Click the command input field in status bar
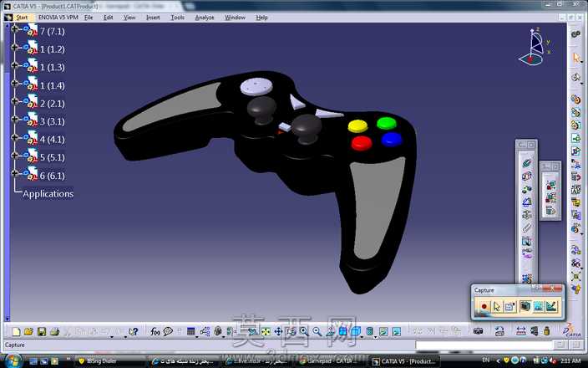 pos(484,345)
